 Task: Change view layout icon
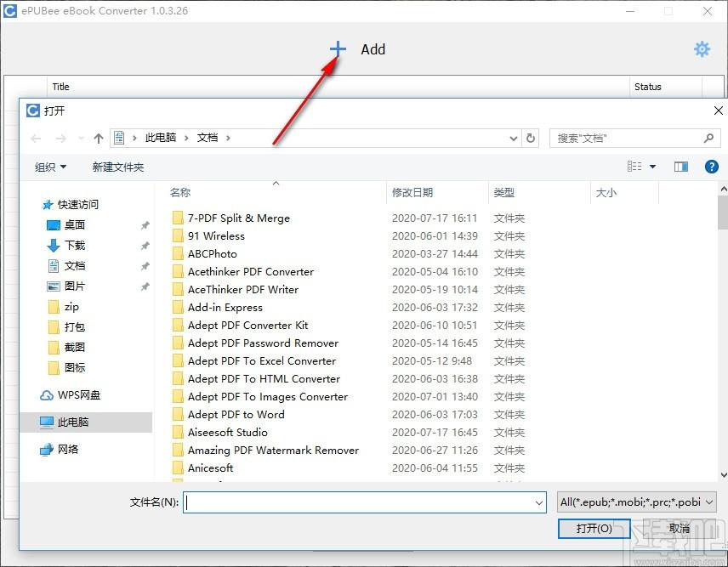pyautogui.click(x=634, y=166)
